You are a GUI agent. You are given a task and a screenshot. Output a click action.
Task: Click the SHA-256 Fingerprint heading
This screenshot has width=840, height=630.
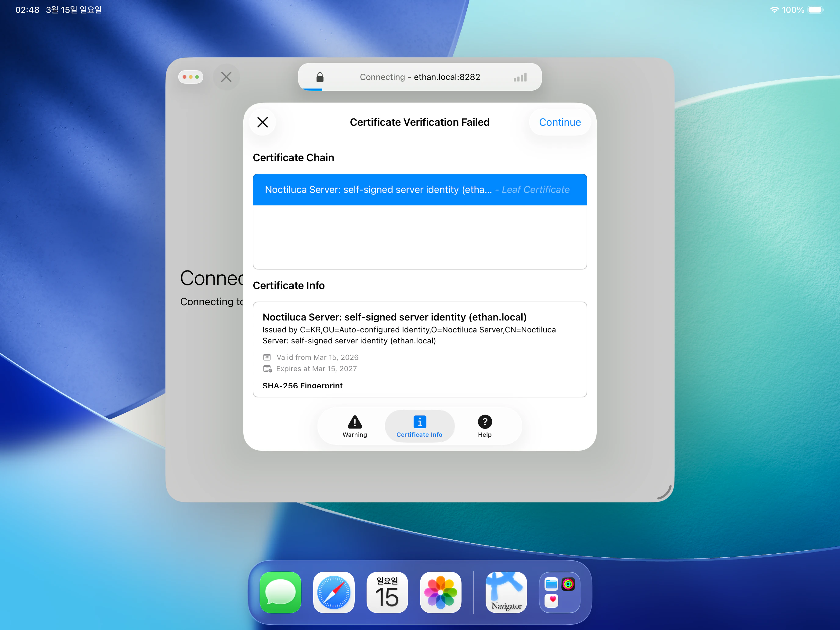coord(302,385)
